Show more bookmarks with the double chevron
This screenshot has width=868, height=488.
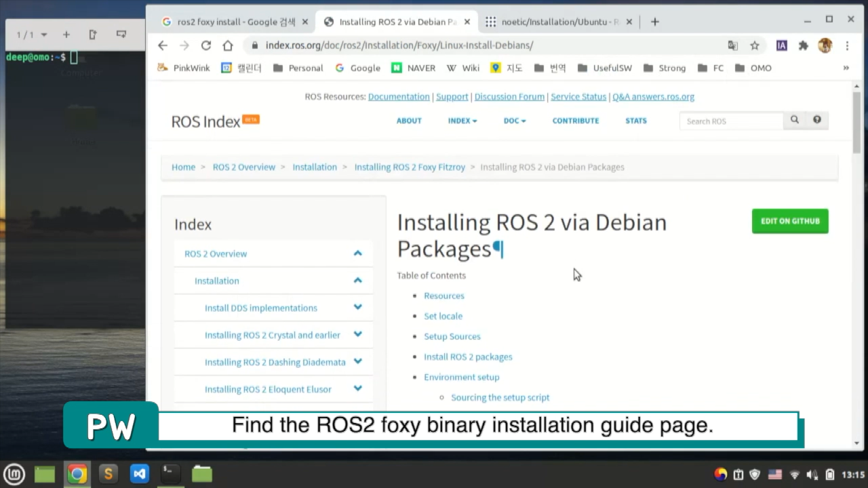pyautogui.click(x=846, y=68)
